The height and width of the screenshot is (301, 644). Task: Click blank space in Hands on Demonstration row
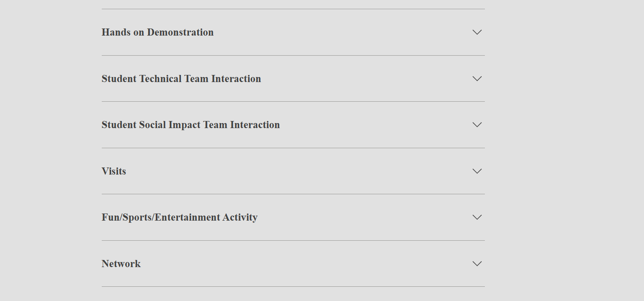coord(335,32)
